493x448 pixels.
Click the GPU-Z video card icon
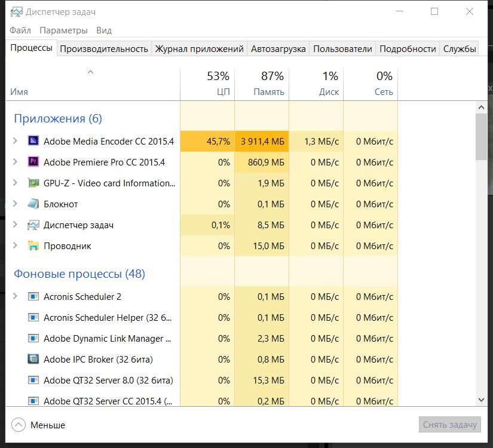33,183
